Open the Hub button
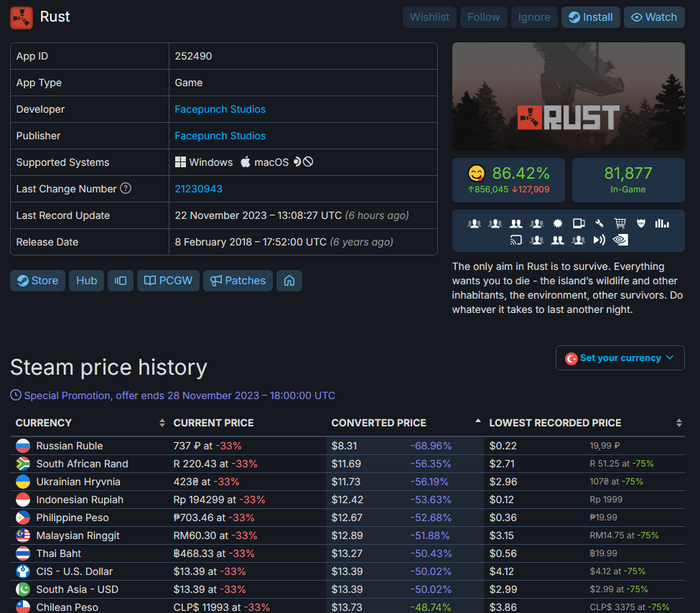This screenshot has height=613, width=700. 87,281
